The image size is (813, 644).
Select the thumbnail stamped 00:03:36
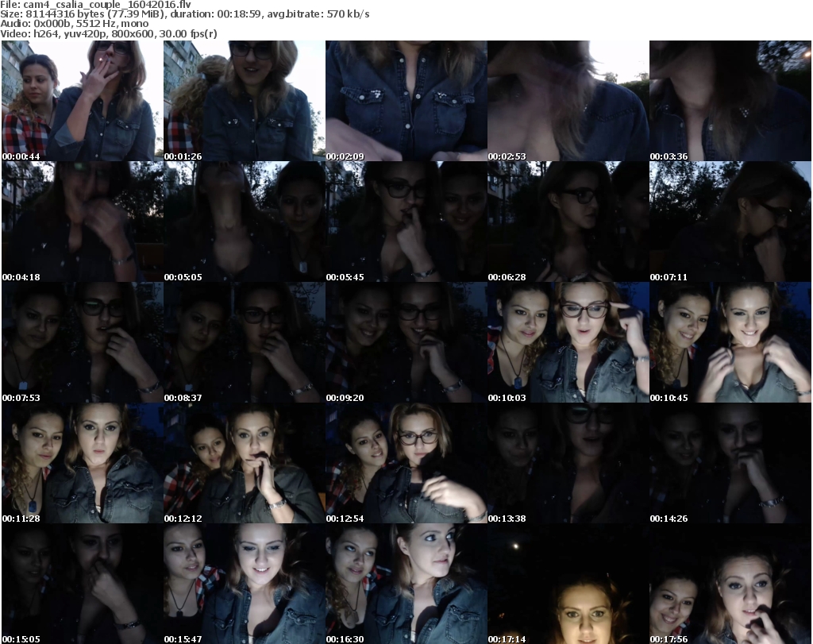tap(730, 101)
